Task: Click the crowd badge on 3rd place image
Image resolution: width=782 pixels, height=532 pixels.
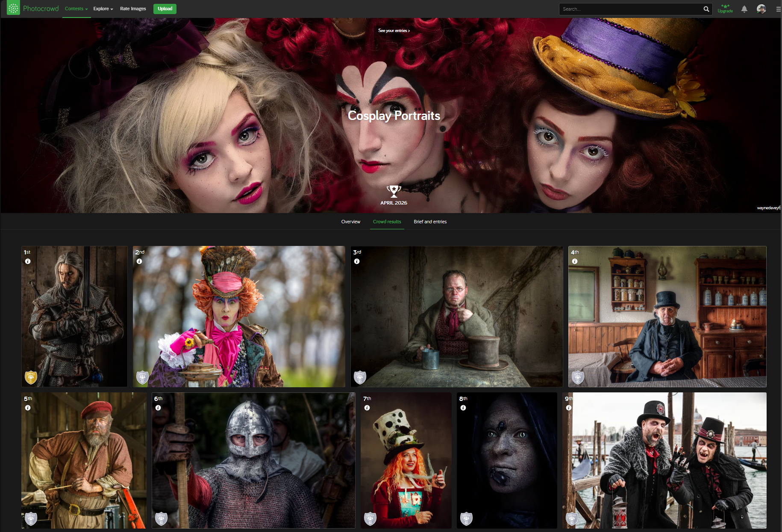Action: point(360,377)
